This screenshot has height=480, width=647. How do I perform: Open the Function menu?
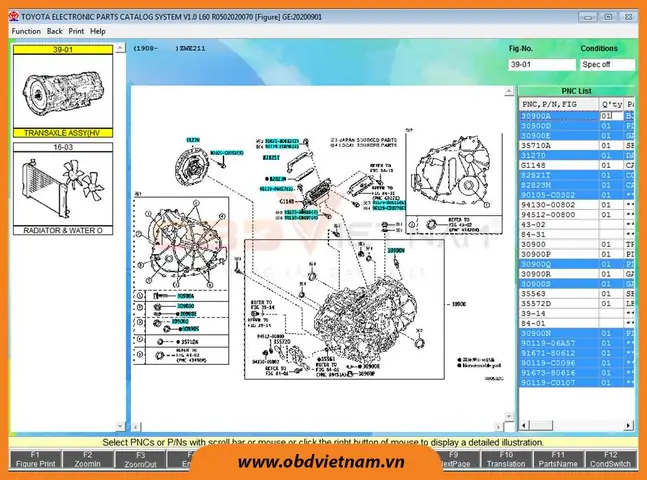pyautogui.click(x=26, y=31)
